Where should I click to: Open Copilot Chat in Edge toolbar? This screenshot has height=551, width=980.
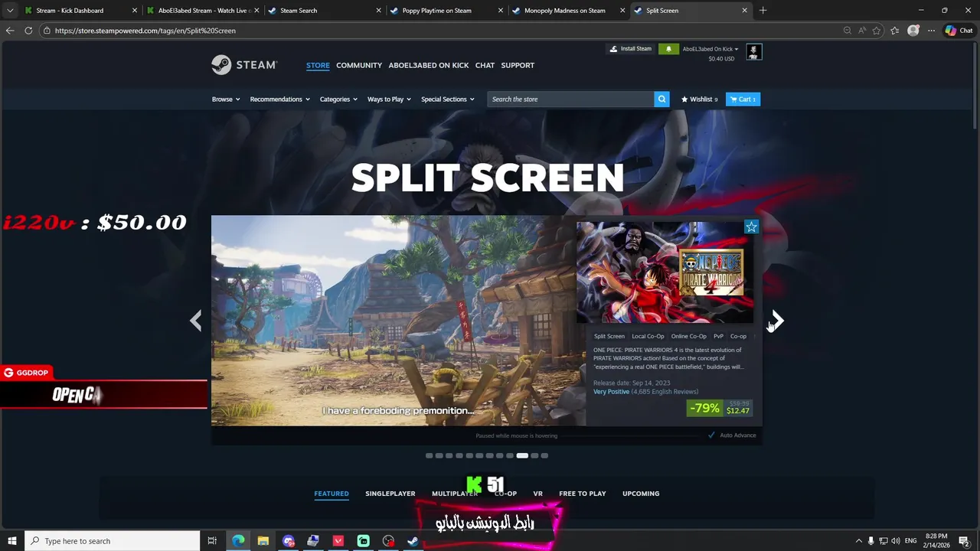(x=959, y=31)
